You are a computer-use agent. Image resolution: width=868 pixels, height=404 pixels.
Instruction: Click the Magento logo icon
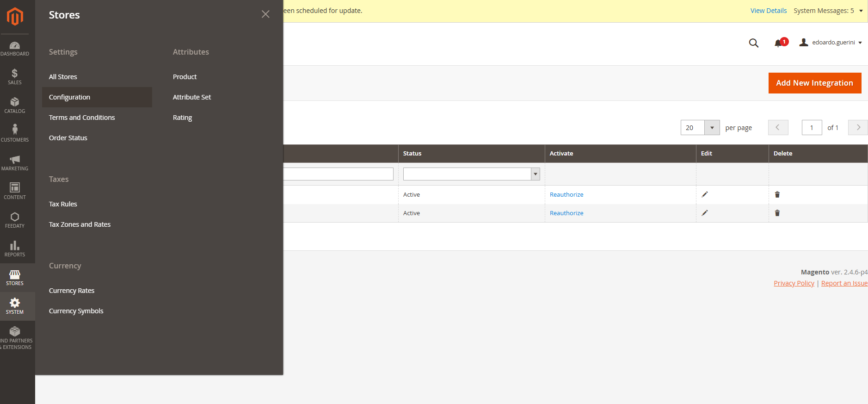[x=15, y=17]
